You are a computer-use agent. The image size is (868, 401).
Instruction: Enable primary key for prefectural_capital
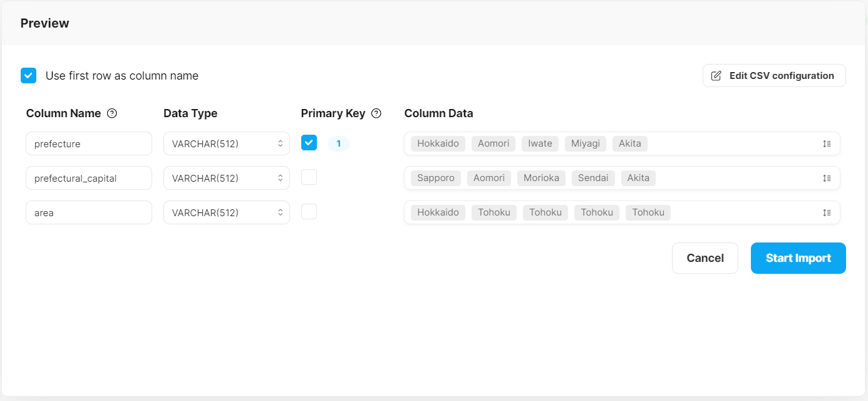[309, 177]
